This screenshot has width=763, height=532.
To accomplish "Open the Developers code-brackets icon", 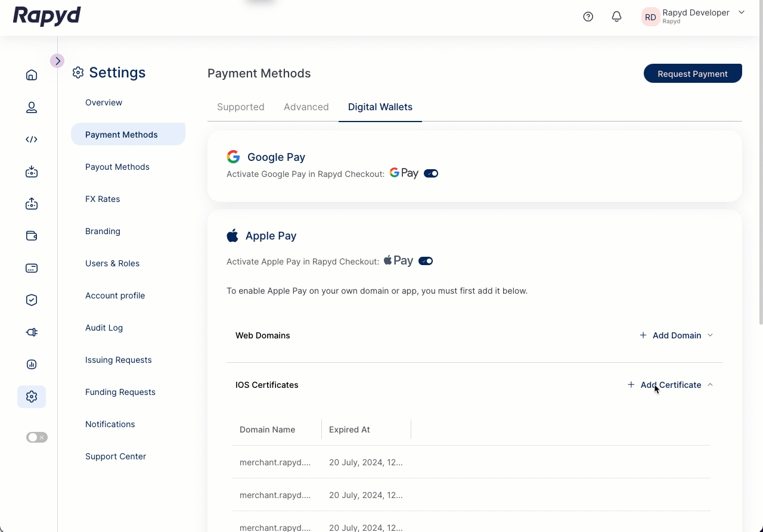I will click(32, 139).
